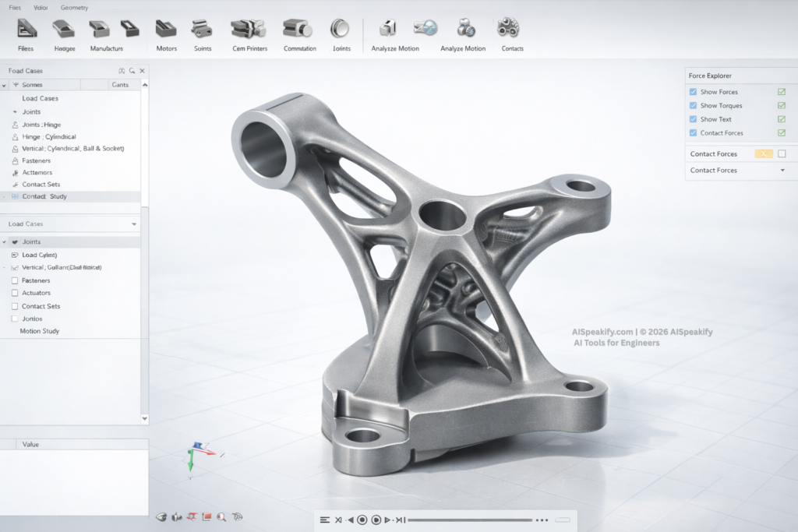Open the Load Cases dropdown

tap(135, 224)
